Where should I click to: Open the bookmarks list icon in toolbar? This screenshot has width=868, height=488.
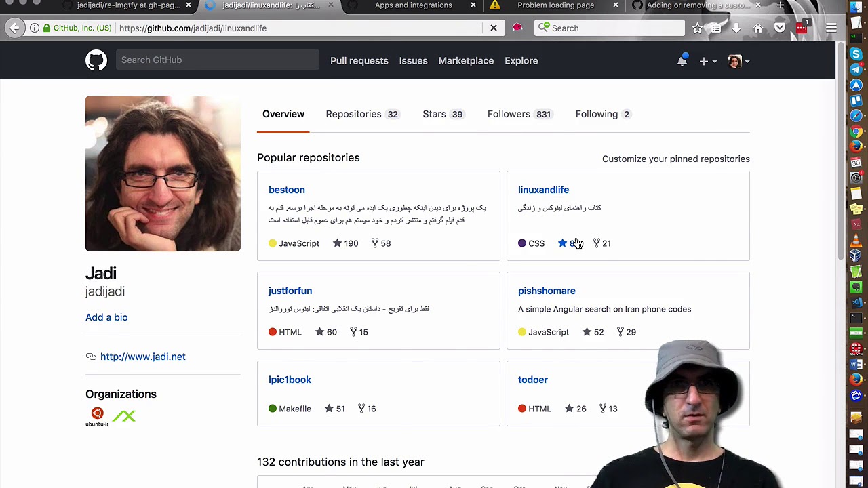716,28
